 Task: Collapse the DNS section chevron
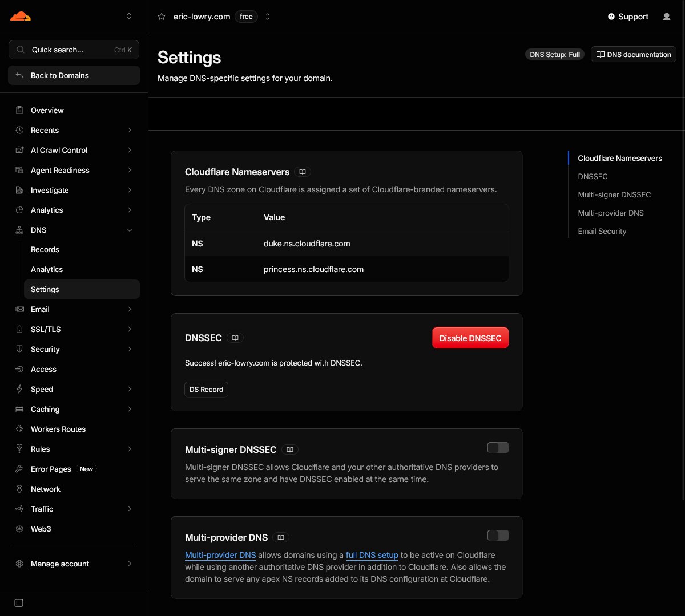(130, 230)
